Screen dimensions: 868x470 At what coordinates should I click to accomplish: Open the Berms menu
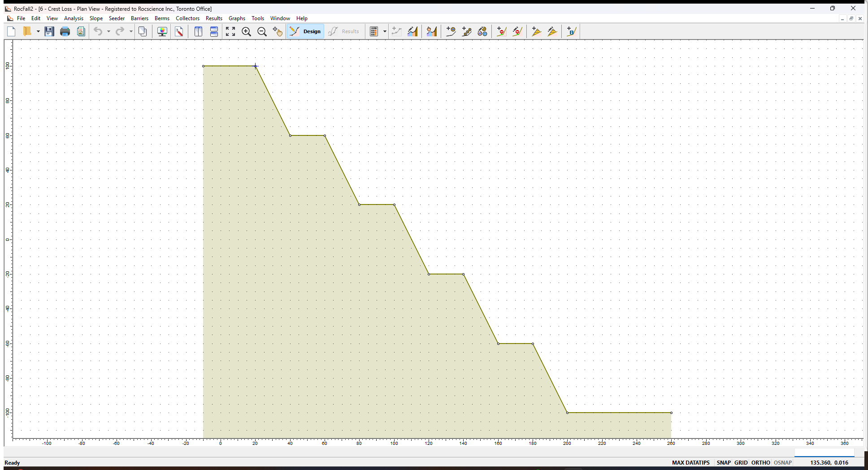pos(162,18)
